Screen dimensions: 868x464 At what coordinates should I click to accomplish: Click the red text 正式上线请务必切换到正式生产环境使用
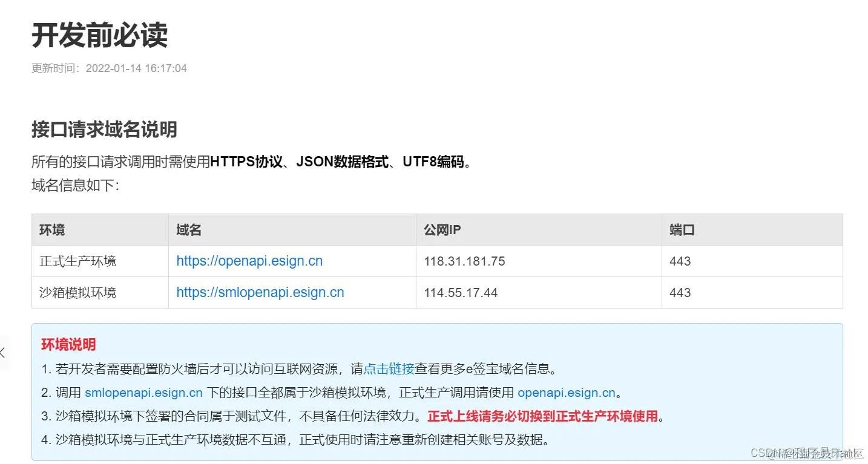542,416
